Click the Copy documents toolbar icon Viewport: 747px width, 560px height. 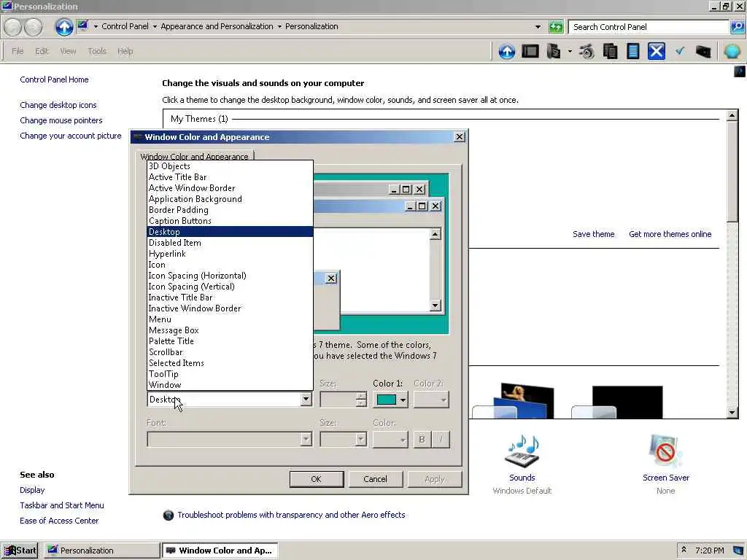(610, 51)
